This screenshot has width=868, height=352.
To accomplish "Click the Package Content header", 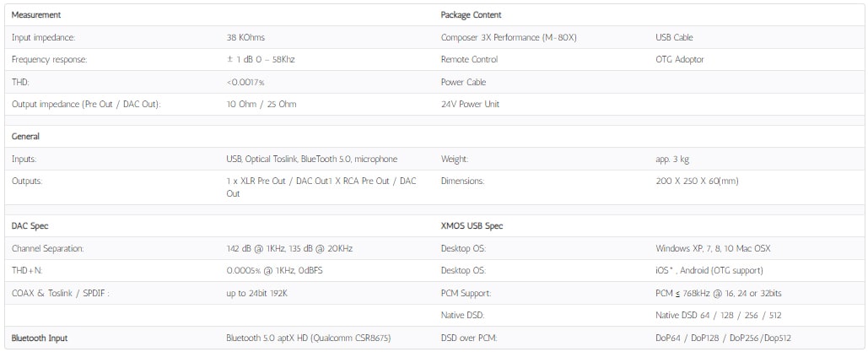I will pyautogui.click(x=471, y=15).
